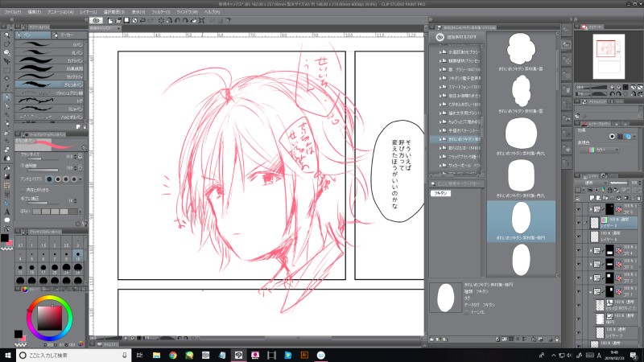Select the Balloon tool
The image size is (644, 362).
click(x=6, y=220)
